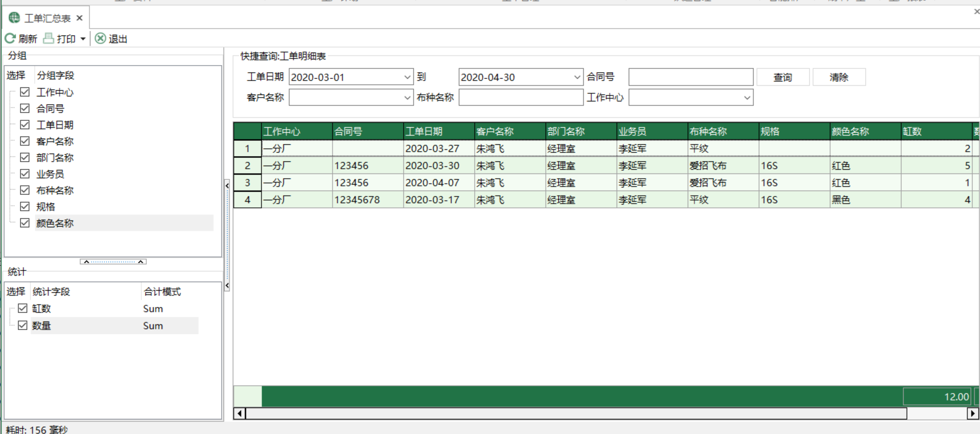Screen dimensions: 980x434
Task: Click the total 12.00 summary cell
Action: coord(937,397)
